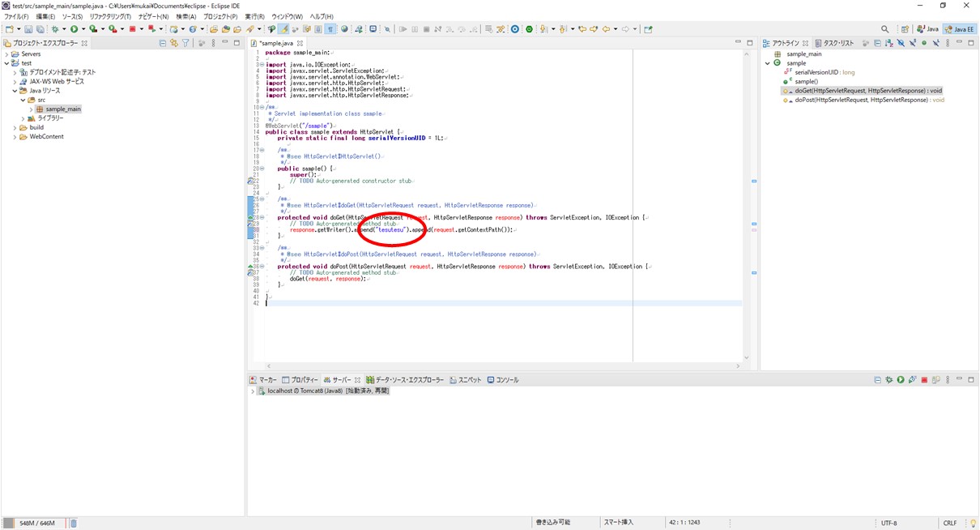Expand the Servers project node

[6, 54]
